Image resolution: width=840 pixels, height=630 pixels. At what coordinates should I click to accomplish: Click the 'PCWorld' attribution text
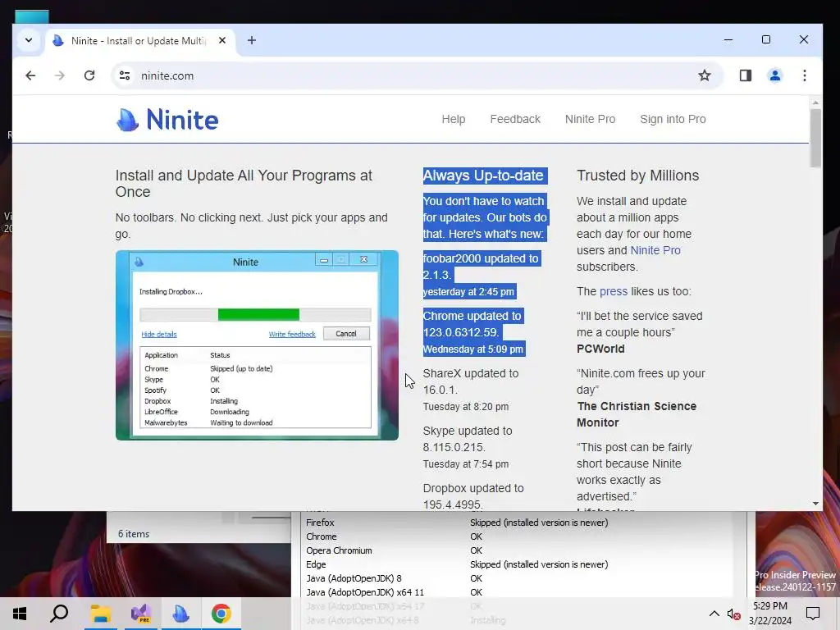click(600, 349)
